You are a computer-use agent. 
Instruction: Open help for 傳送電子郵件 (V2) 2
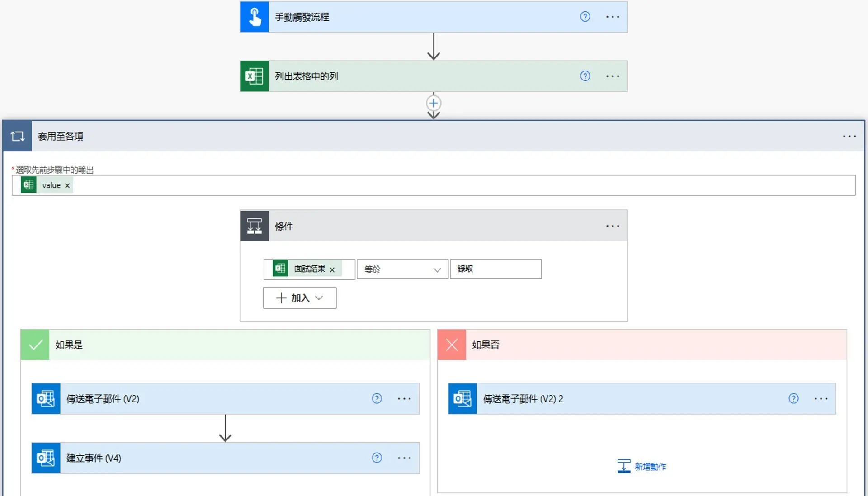793,398
